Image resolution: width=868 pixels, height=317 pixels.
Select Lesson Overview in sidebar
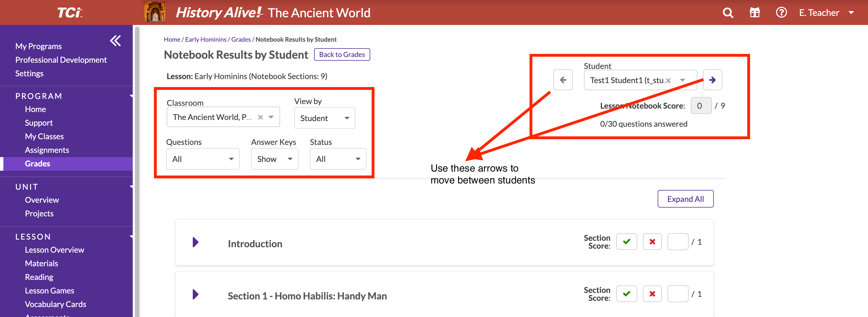54,250
